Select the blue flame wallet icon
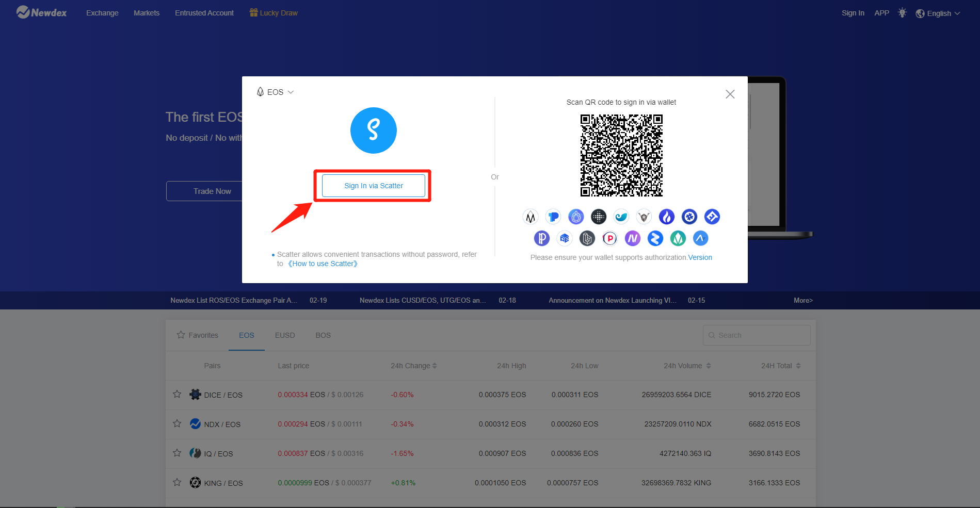 667,217
